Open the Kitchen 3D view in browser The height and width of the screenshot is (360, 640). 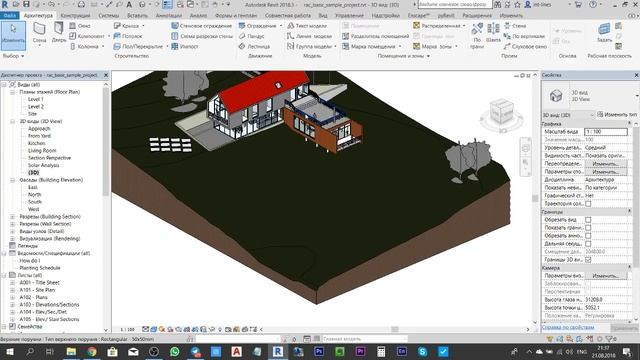[36, 143]
